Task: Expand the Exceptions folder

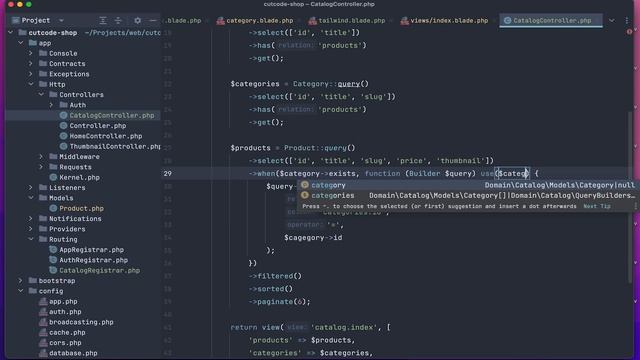Action: [x=31, y=74]
